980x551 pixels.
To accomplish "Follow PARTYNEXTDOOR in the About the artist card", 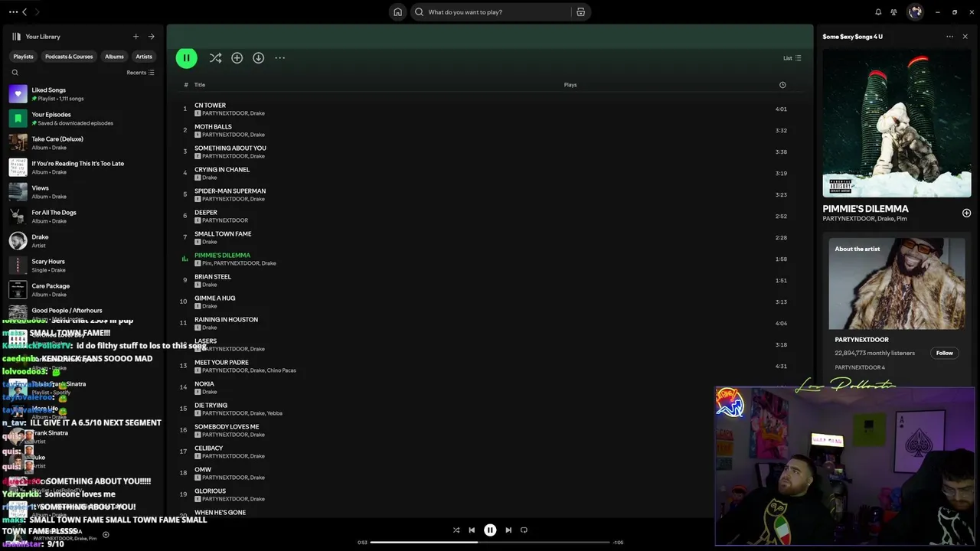I will tap(944, 353).
